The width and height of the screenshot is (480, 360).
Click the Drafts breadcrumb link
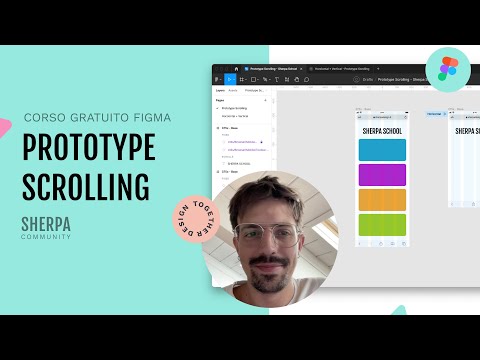tap(368, 80)
